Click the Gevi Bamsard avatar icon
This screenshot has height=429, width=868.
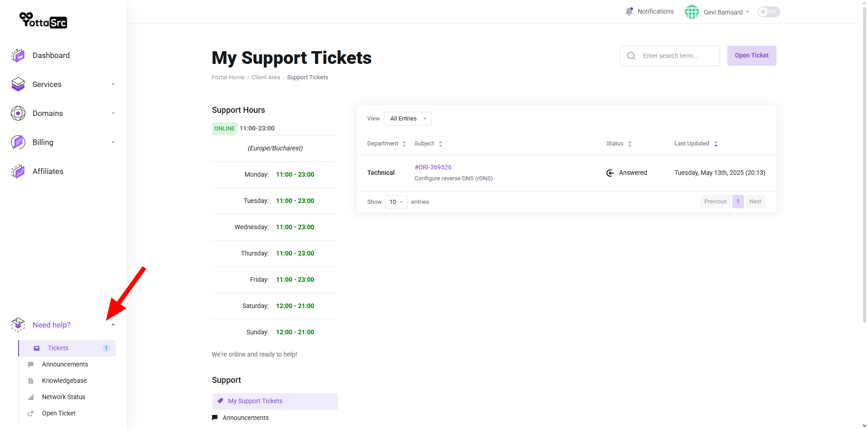[x=692, y=12]
